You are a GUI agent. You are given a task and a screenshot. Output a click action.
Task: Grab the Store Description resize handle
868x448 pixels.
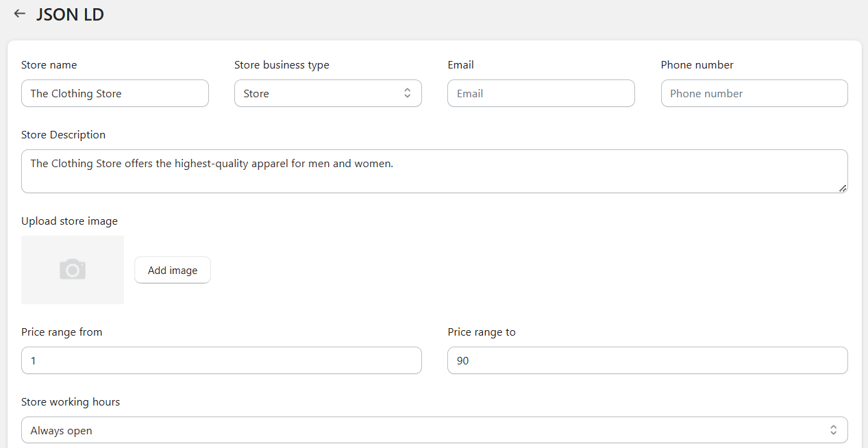842,188
